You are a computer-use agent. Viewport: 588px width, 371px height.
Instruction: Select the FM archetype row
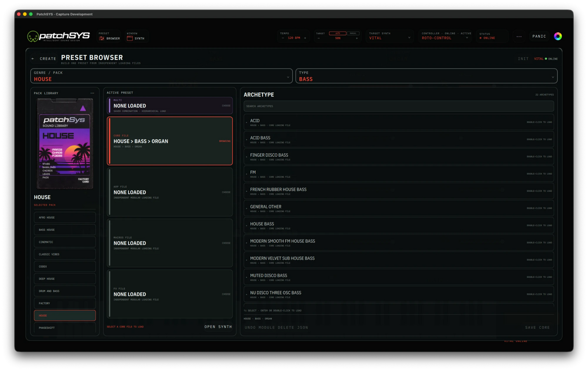[x=399, y=174]
